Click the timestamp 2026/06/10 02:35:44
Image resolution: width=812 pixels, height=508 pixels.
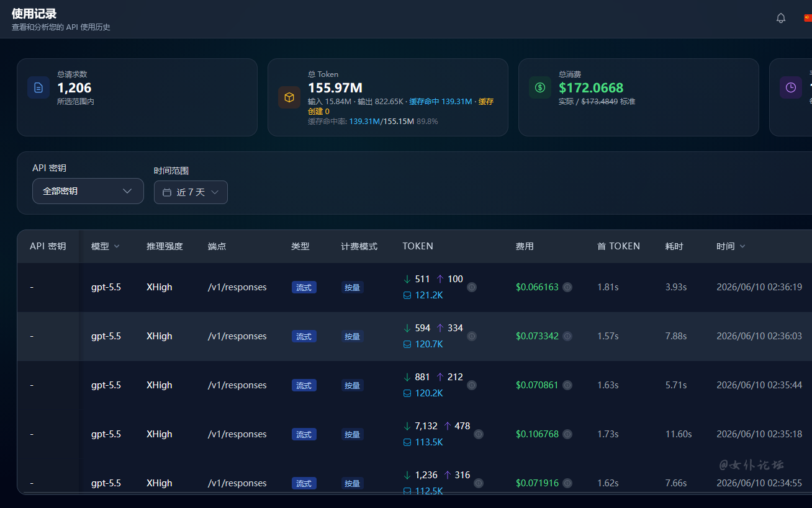pos(759,385)
